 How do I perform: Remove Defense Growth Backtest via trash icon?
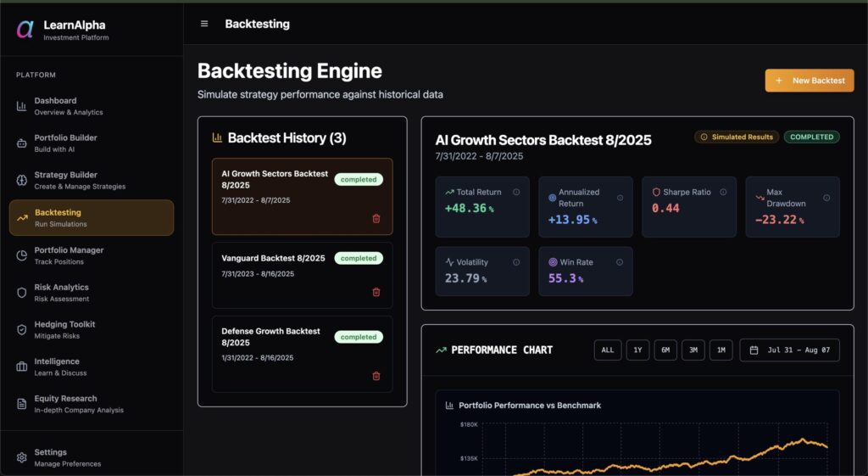[x=376, y=376]
